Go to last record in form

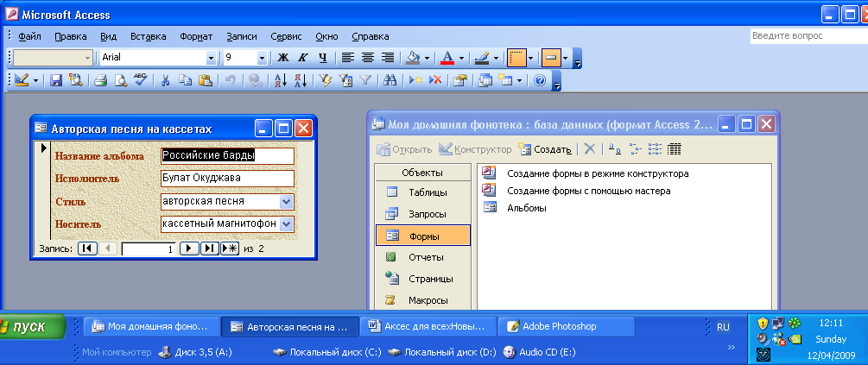tap(209, 249)
